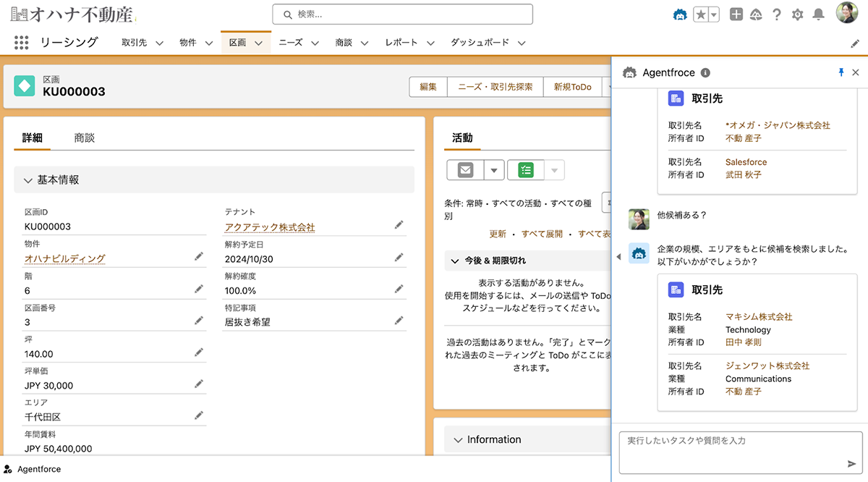This screenshot has height=482, width=868.
Task: Click the Help question mark icon
Action: pos(777,14)
